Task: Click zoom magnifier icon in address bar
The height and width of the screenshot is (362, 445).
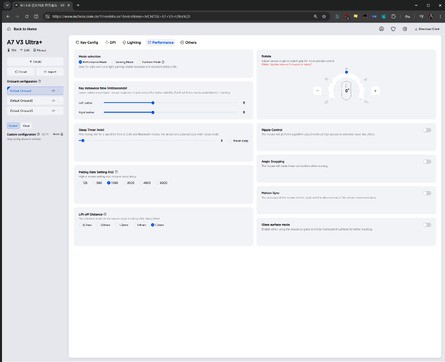Action: click(x=315, y=16)
